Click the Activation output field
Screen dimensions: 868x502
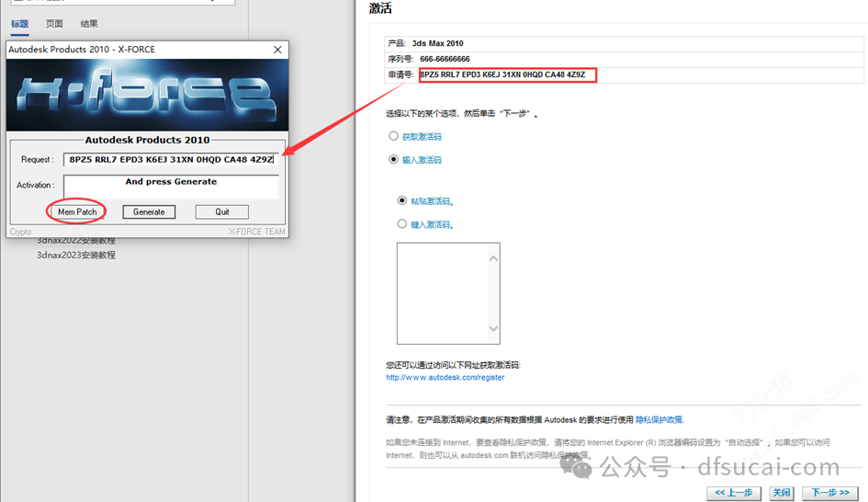[171, 187]
